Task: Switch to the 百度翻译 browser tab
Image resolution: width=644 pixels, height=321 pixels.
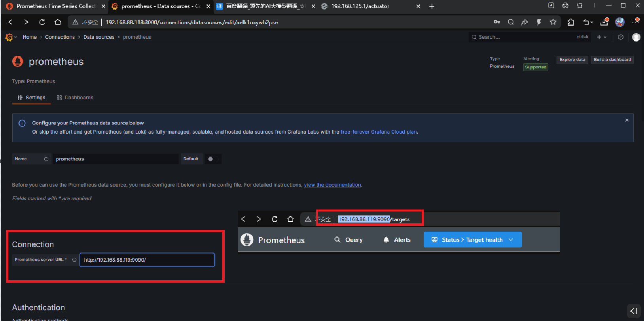Action: [x=265, y=6]
